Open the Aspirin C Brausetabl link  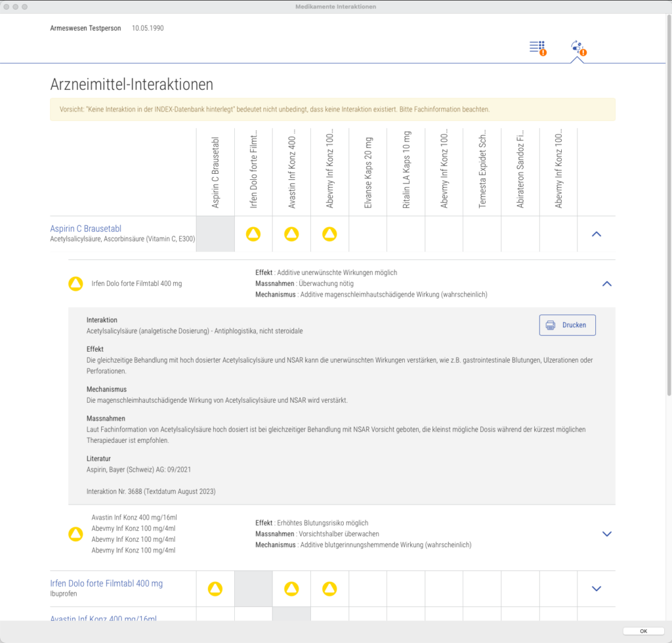point(86,228)
